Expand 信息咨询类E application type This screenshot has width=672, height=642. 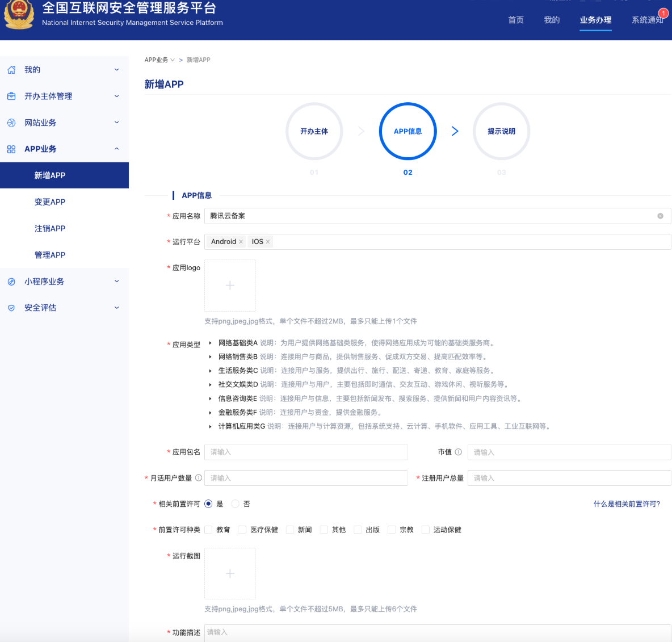point(211,398)
